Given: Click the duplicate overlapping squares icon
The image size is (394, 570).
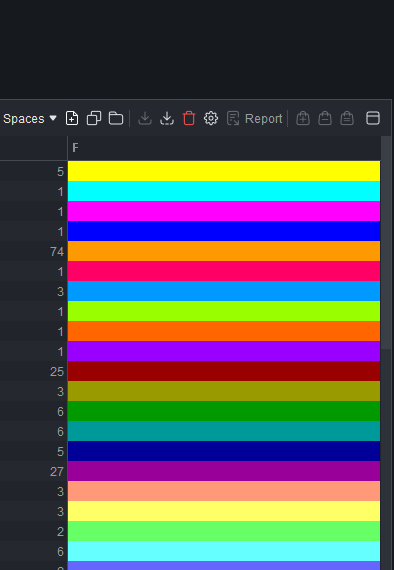Looking at the screenshot, I should click(x=94, y=119).
